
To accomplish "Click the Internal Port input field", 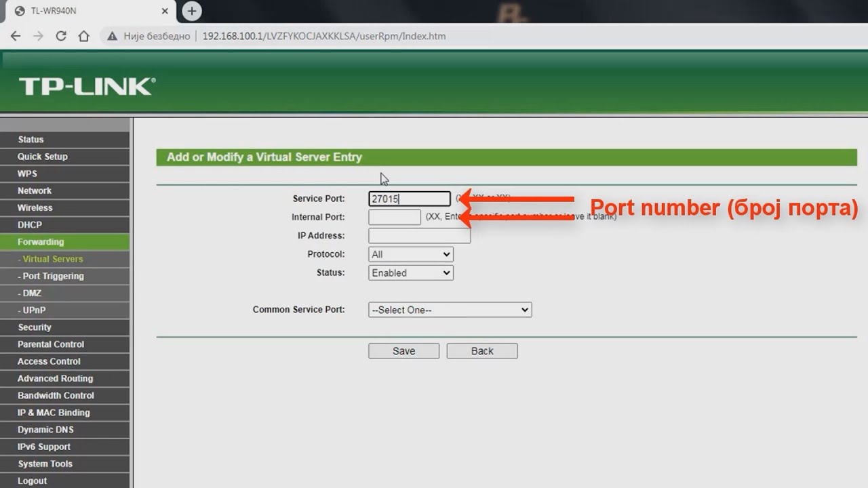I will (x=395, y=217).
